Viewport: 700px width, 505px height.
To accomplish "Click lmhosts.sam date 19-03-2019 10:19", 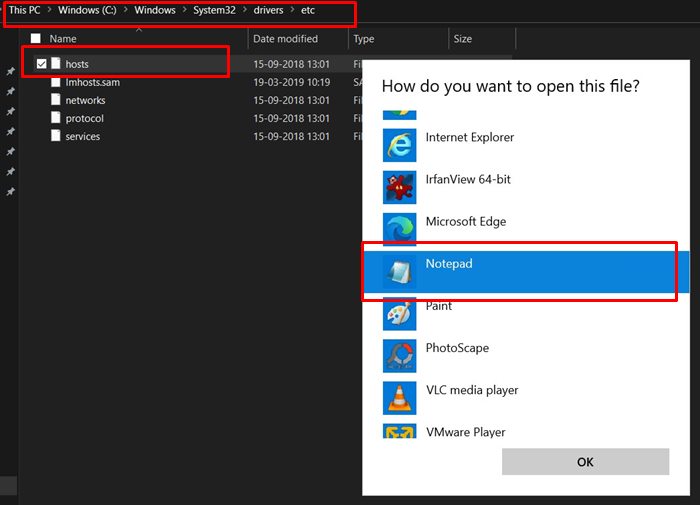I will 292,82.
